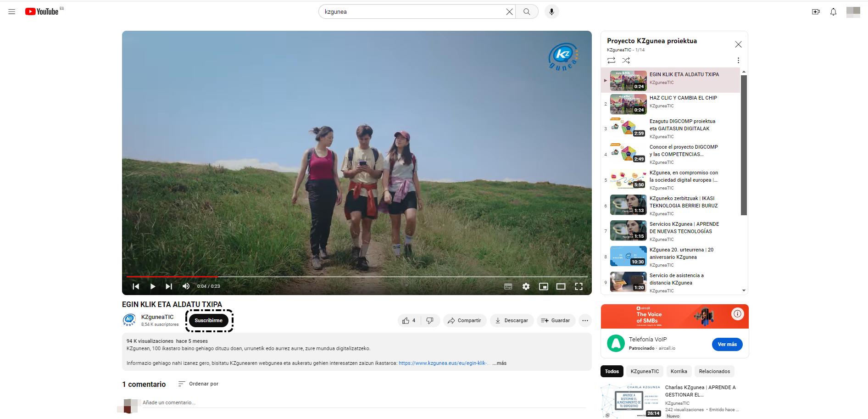Clear the search box text
The height and width of the screenshot is (419, 868).
pos(509,12)
